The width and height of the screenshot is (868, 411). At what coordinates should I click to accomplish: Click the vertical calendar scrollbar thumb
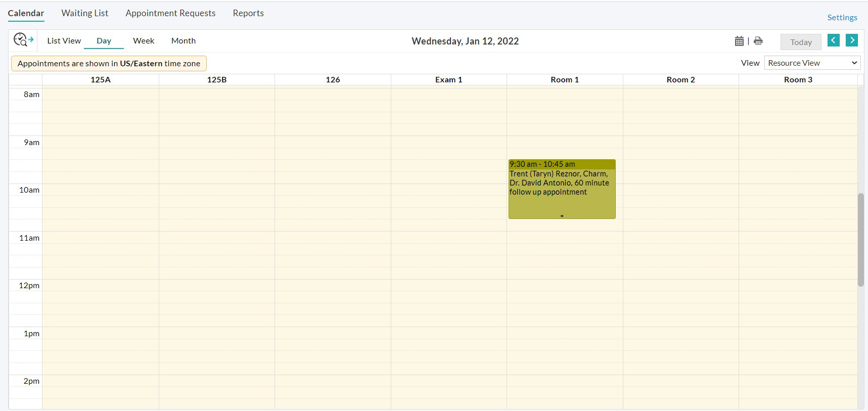pyautogui.click(x=860, y=240)
